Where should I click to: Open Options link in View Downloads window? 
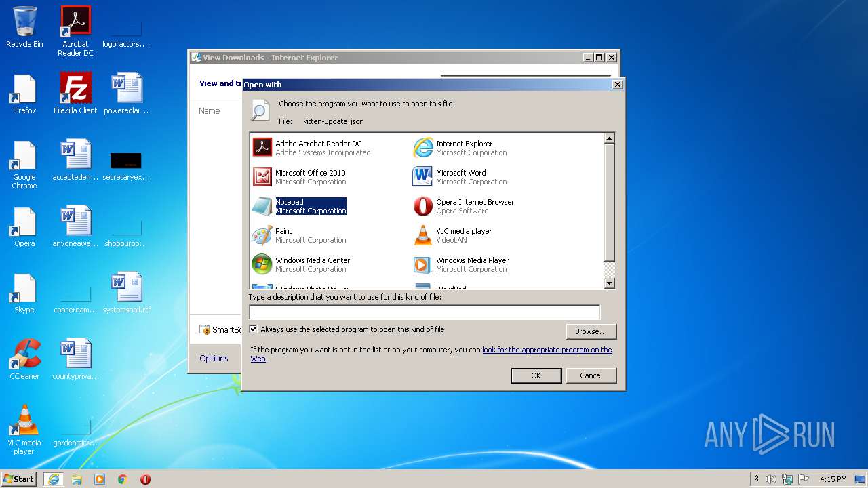pos(214,358)
